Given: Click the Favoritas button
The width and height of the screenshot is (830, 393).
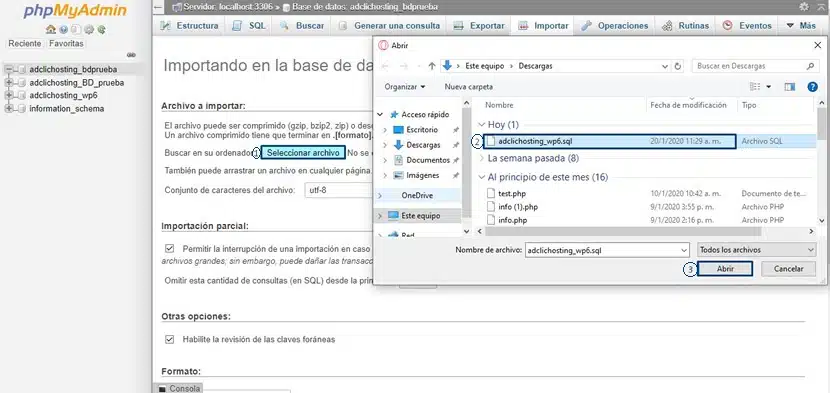Looking at the screenshot, I should [66, 44].
